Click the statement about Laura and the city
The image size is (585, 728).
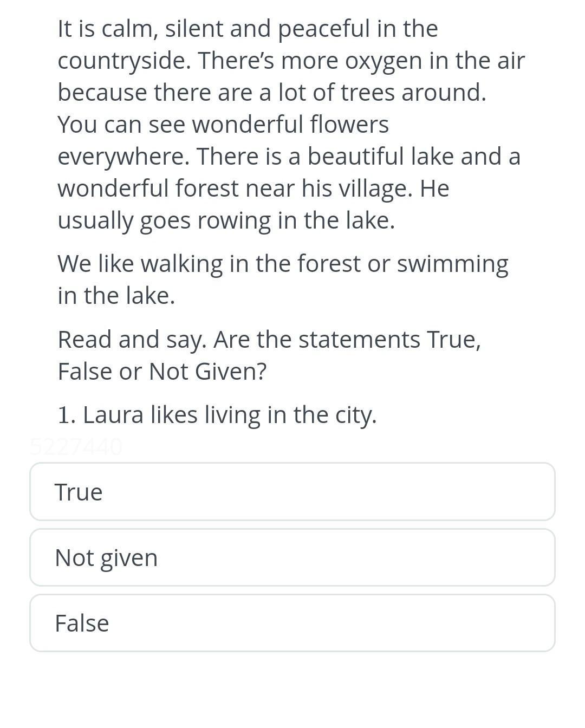click(x=217, y=415)
